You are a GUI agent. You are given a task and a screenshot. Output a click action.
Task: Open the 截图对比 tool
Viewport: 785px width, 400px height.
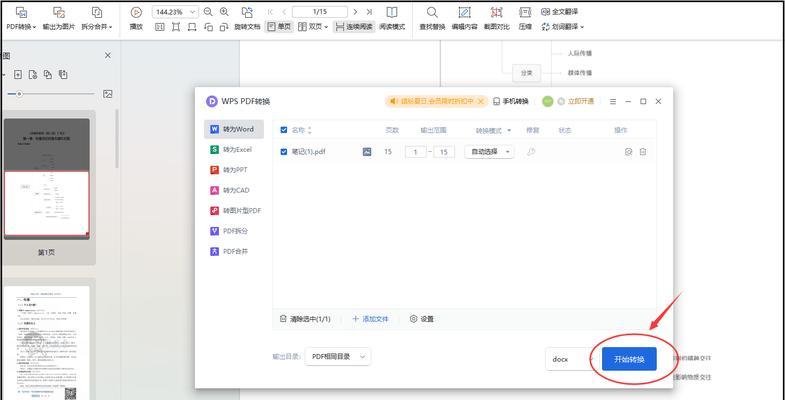497,19
